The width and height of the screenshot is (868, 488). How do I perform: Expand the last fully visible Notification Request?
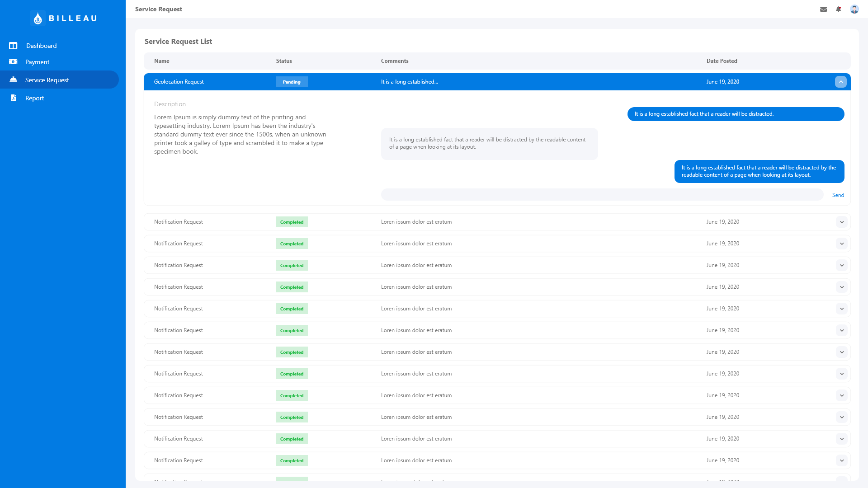click(841, 460)
